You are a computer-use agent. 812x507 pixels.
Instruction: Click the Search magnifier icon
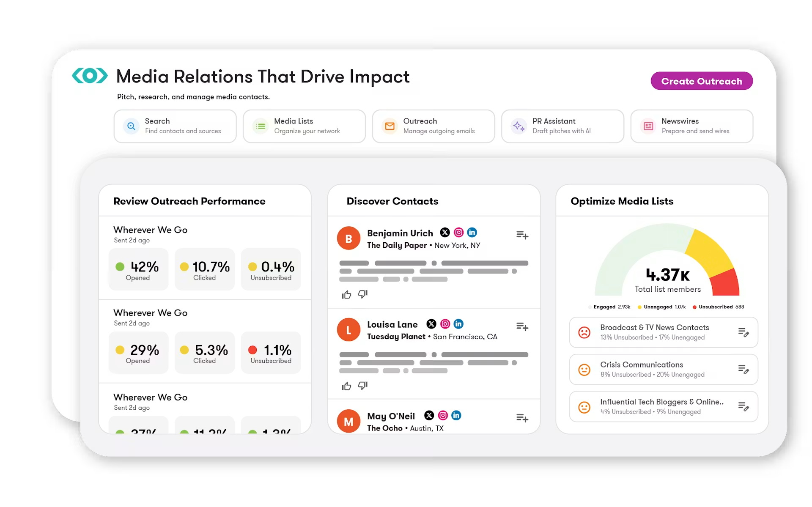pyautogui.click(x=131, y=126)
